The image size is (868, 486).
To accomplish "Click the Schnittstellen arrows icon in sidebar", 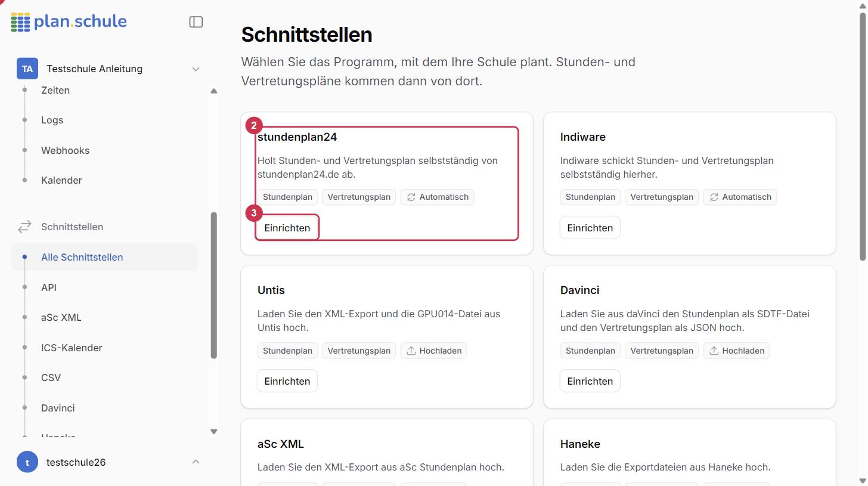I will 24,227.
